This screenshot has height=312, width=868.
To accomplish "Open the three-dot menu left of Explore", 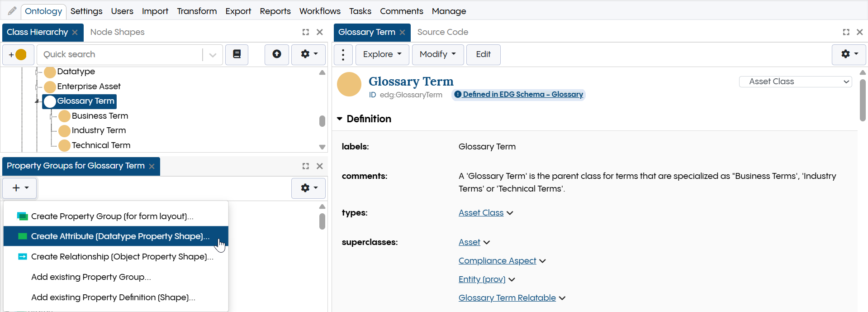I will 343,55.
